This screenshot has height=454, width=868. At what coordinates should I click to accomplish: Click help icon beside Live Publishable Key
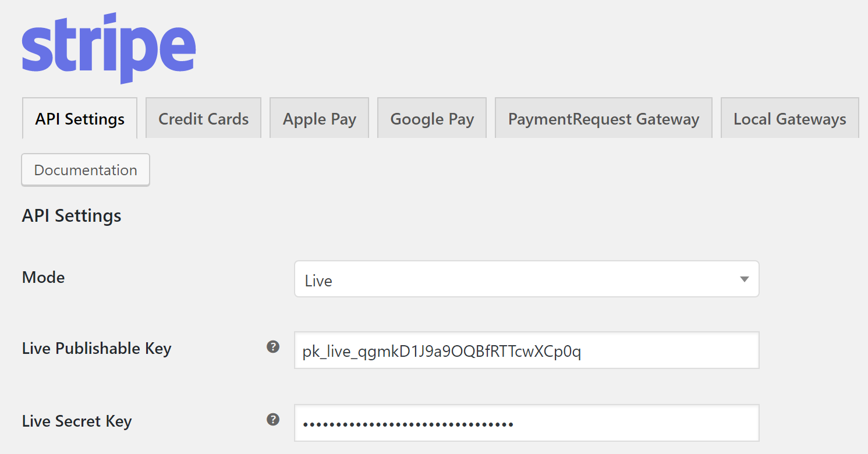tap(273, 347)
